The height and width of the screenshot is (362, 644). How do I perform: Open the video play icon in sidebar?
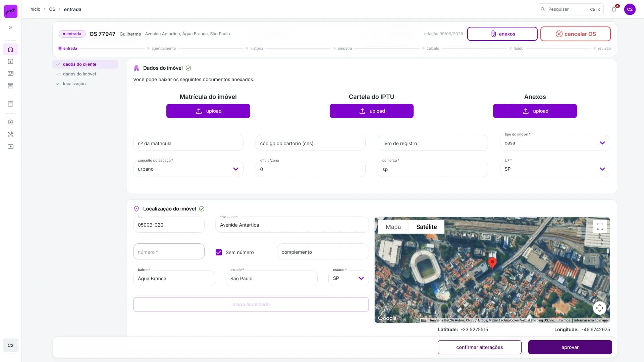(x=10, y=146)
